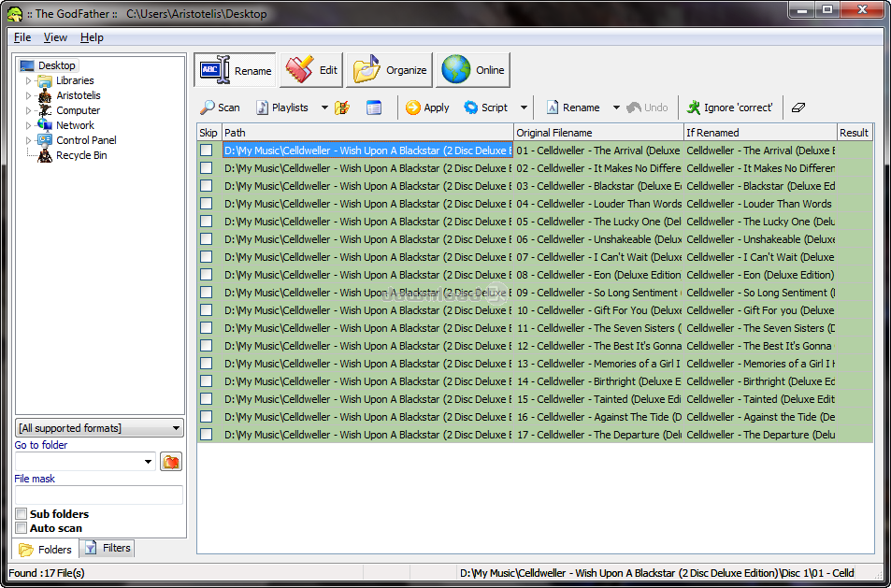
Task: Open the [All supported formats] combo box
Action: [x=99, y=428]
